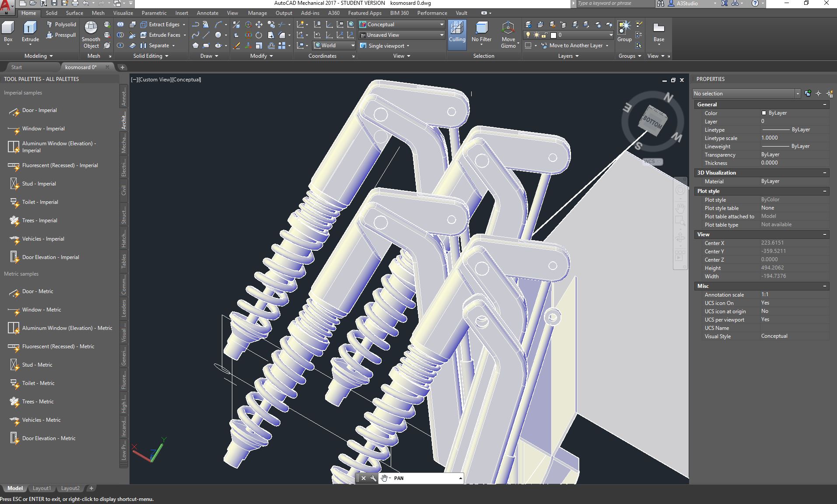
Task: Open the Single viewport dropdown
Action: [x=385, y=45]
